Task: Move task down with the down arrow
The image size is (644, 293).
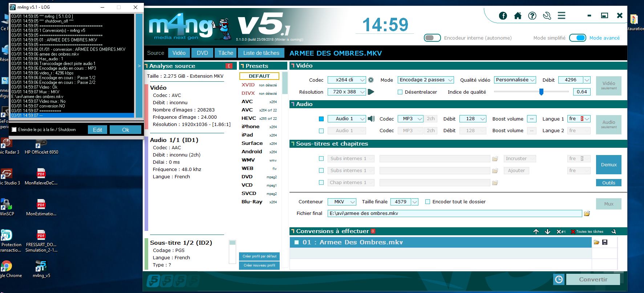Action: [x=548, y=231]
